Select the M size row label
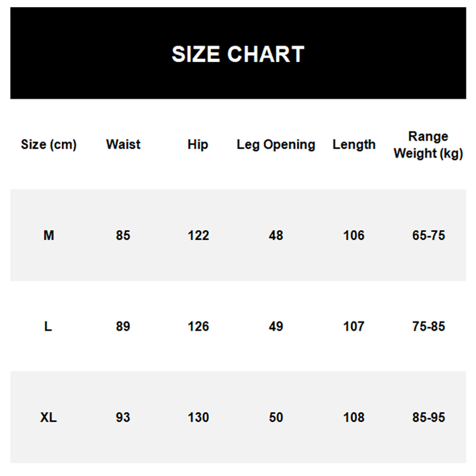 (x=49, y=236)
